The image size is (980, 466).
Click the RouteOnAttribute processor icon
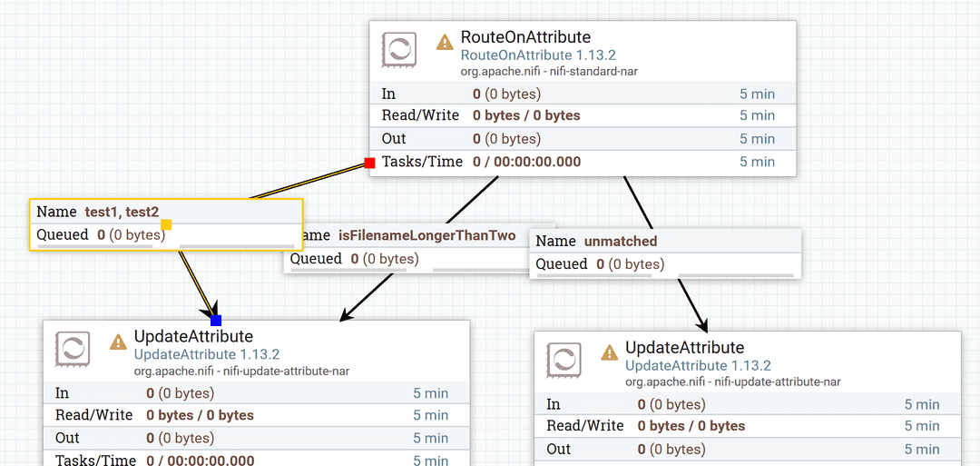[x=398, y=51]
